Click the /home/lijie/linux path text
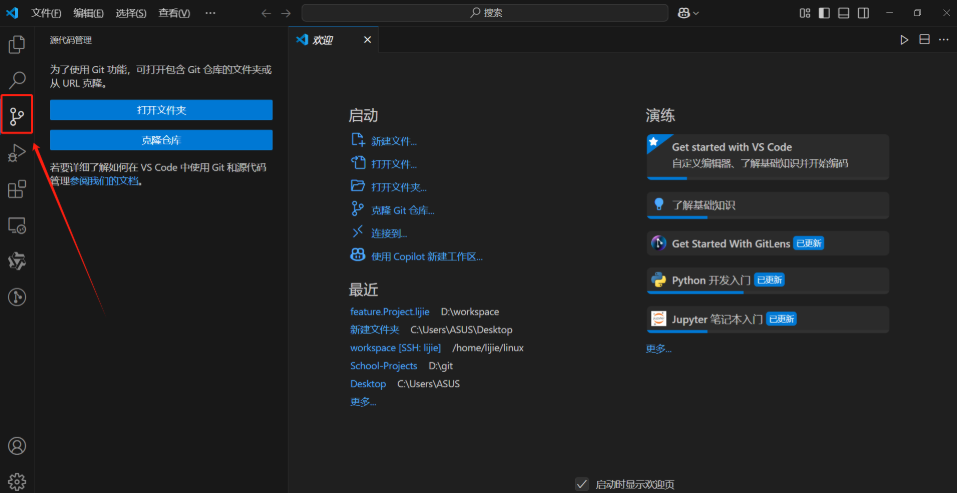957x493 pixels. tap(488, 348)
